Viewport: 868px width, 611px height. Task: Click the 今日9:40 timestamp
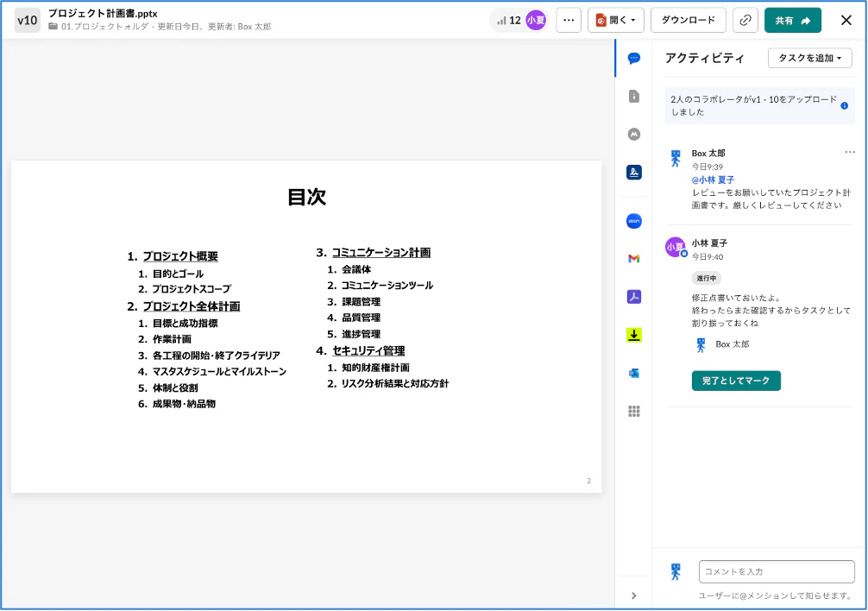click(707, 257)
